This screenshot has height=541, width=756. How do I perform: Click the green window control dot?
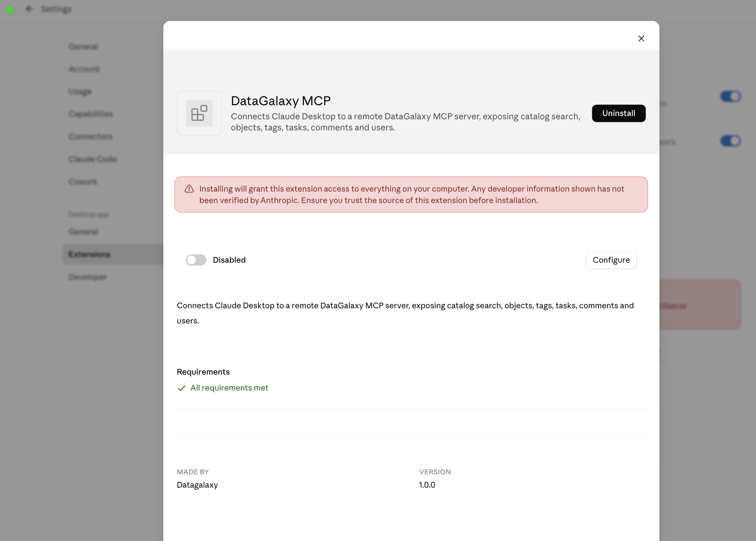point(10,9)
